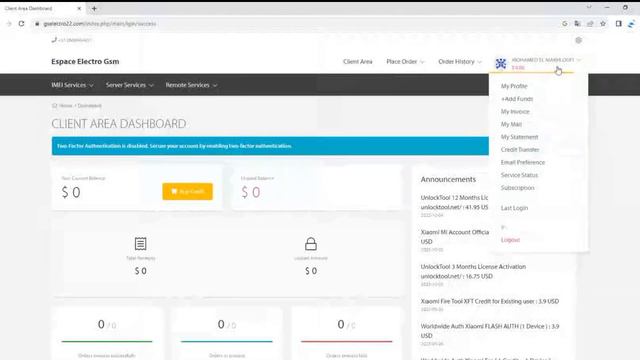Select My Profile from account menu
The width and height of the screenshot is (640, 360).
514,86
